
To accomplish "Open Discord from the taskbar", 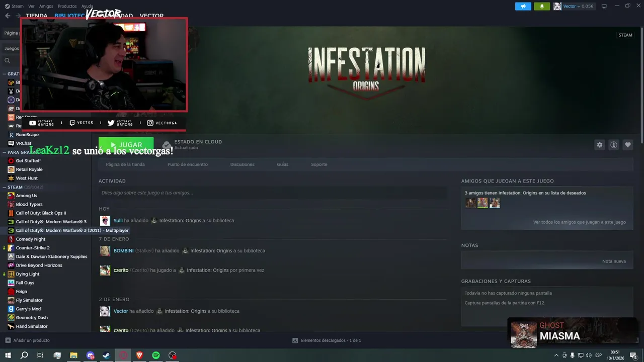I will coord(90,355).
